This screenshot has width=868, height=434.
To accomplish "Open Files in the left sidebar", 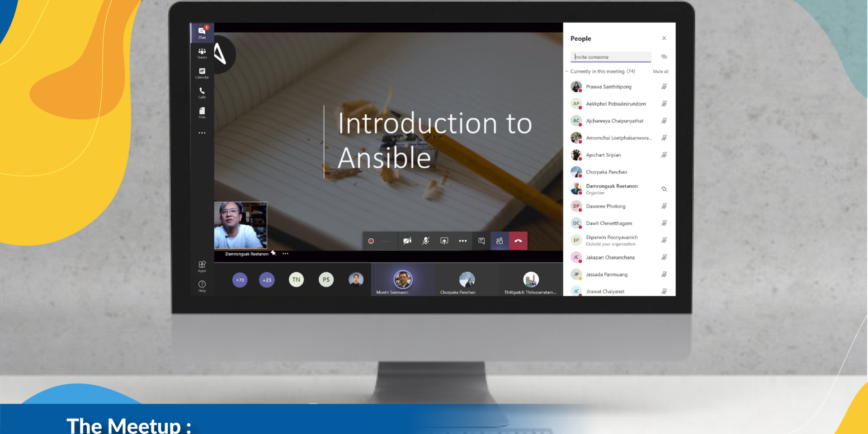I will (x=202, y=113).
